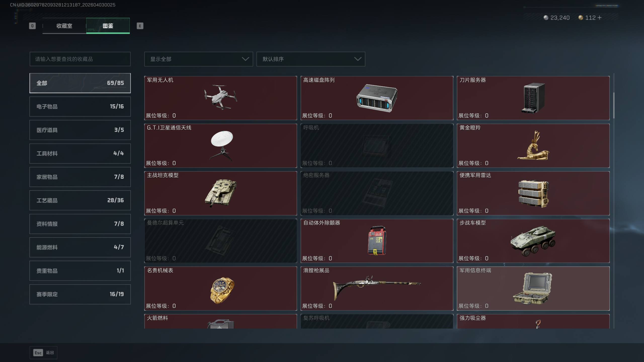Select the 军用无人机 drone item
Image resolution: width=644 pixels, height=362 pixels.
[220, 98]
